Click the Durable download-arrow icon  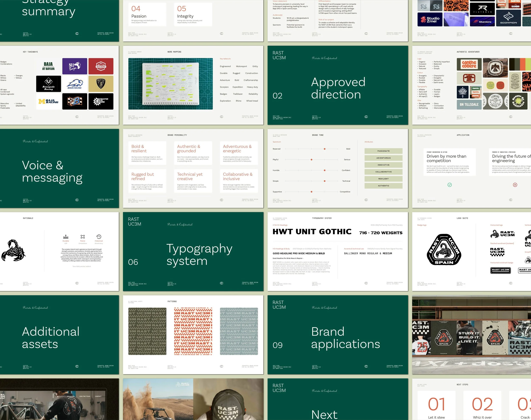click(x=66, y=236)
